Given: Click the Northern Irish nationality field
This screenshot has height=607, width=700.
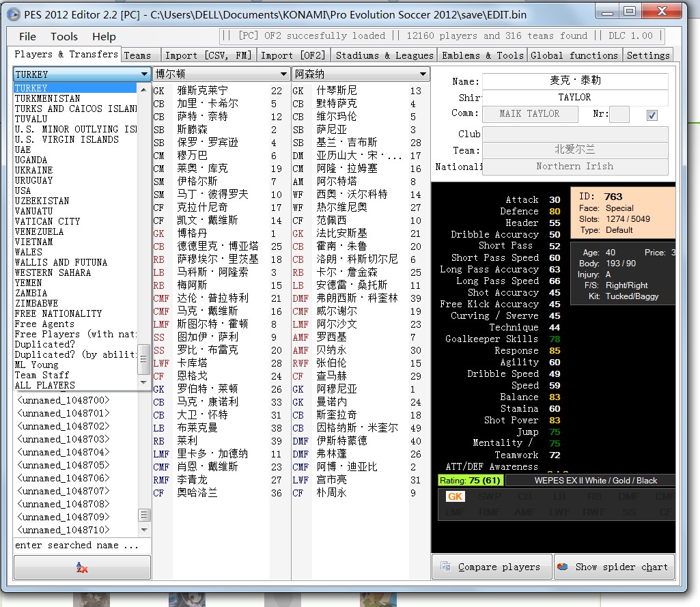Looking at the screenshot, I should tap(575, 167).
